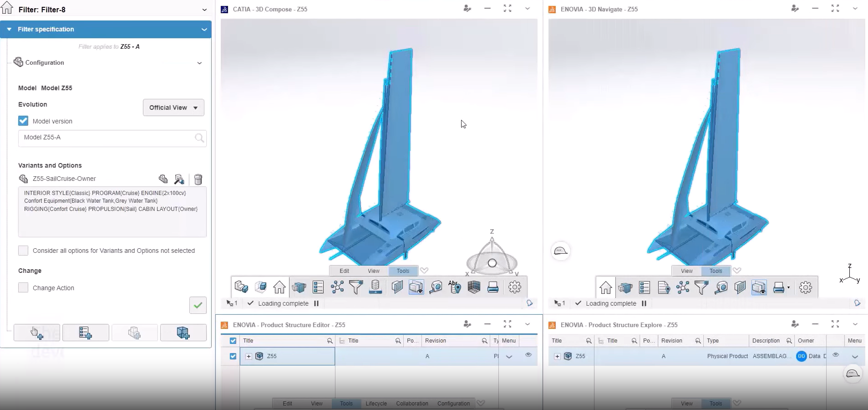Screen dimensions: 868x410
Task: Click the add volume filter cube button
Action: pyautogui.click(x=183, y=333)
